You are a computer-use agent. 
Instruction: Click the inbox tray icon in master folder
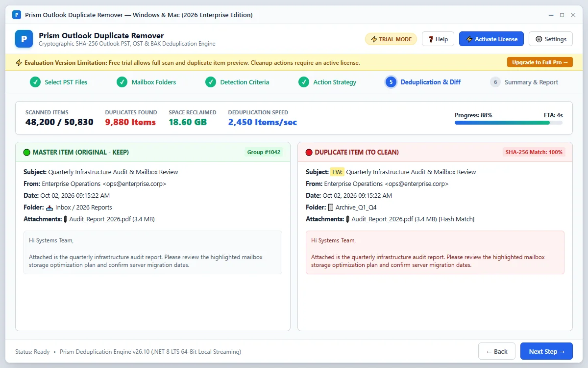49,208
